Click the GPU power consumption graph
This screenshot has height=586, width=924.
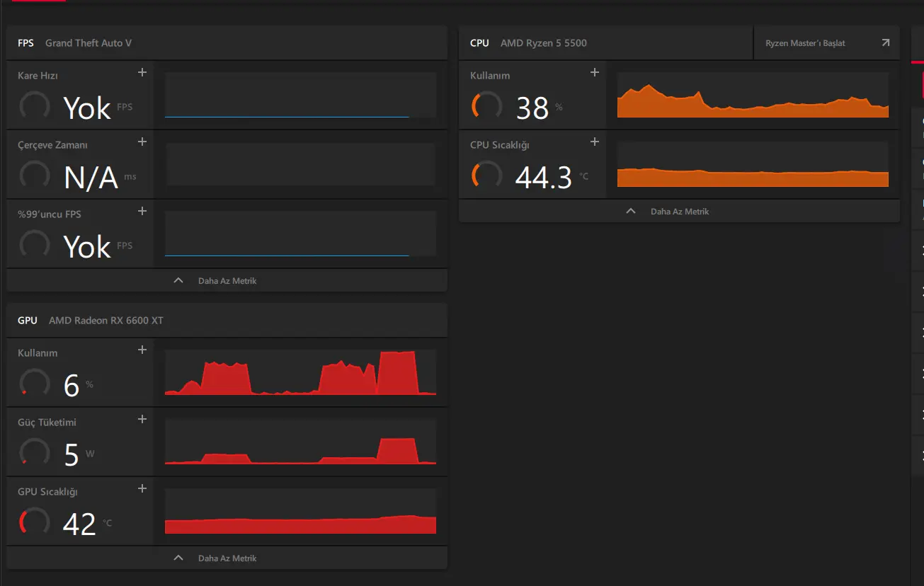point(300,442)
